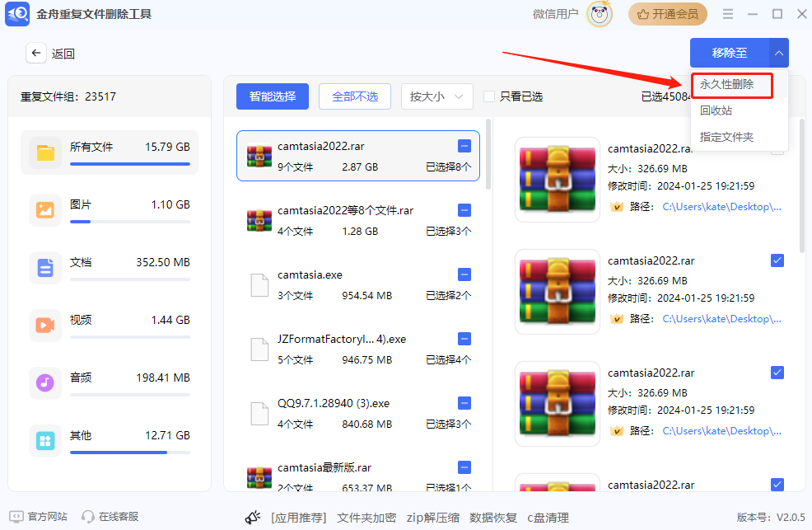812x530 pixels.
Task: Select the 音频 music icon
Action: pyautogui.click(x=45, y=382)
